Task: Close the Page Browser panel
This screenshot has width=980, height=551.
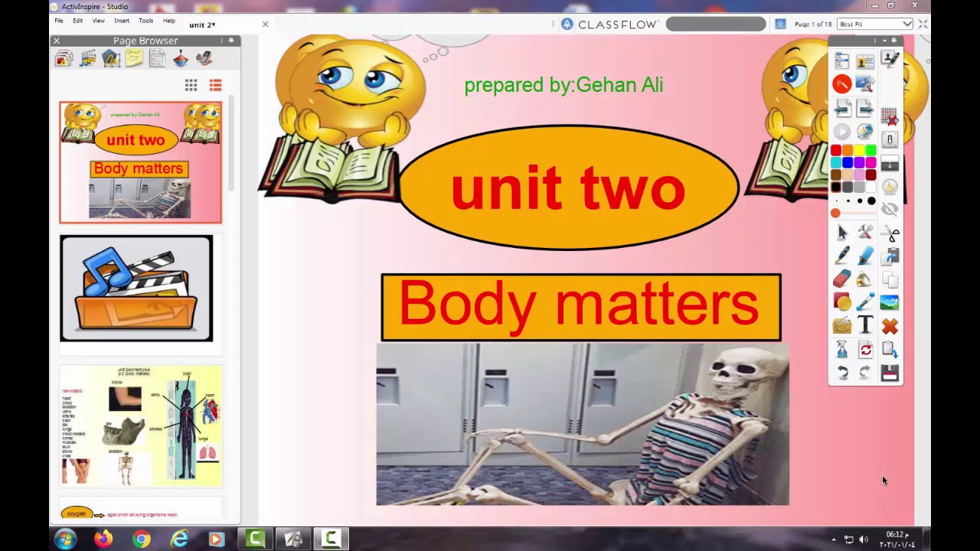Action: click(56, 41)
